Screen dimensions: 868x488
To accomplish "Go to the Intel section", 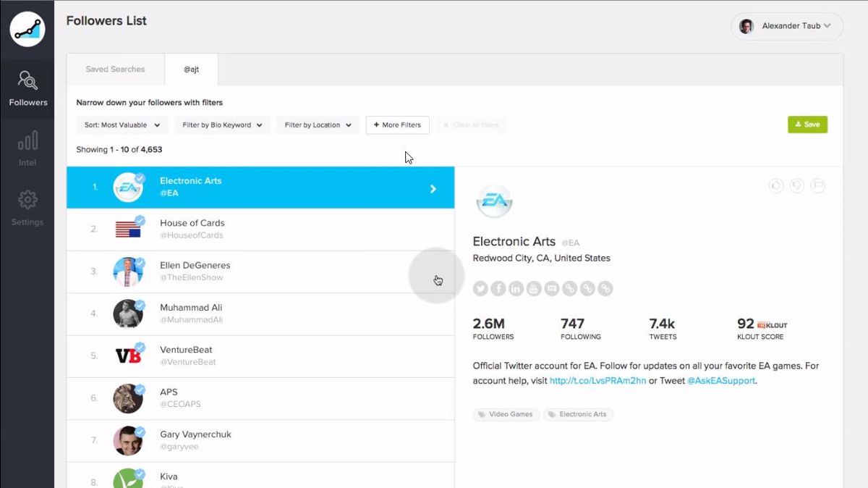I will click(x=27, y=148).
